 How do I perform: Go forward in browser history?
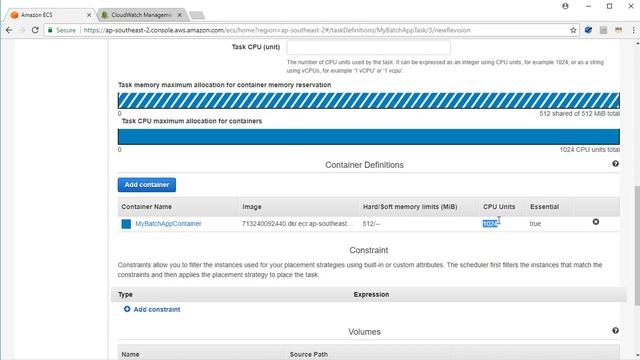tap(22, 30)
